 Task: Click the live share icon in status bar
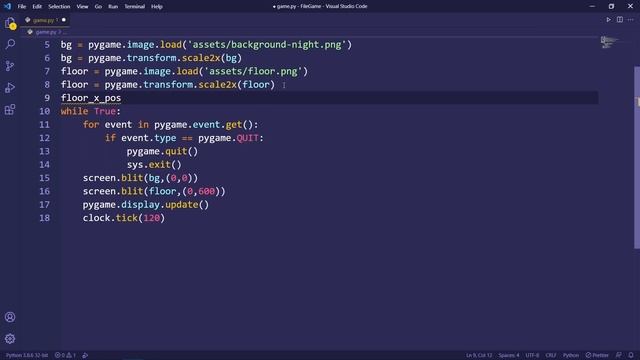(85, 355)
